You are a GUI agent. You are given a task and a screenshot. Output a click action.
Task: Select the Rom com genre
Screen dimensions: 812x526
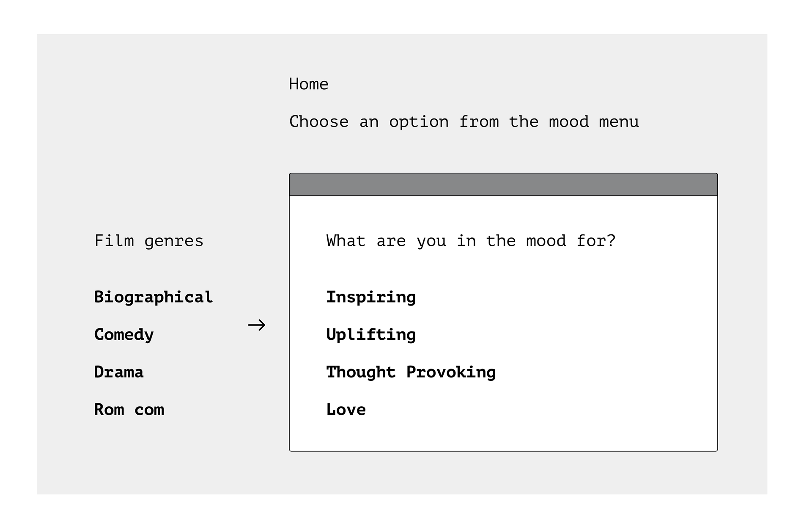coord(129,410)
